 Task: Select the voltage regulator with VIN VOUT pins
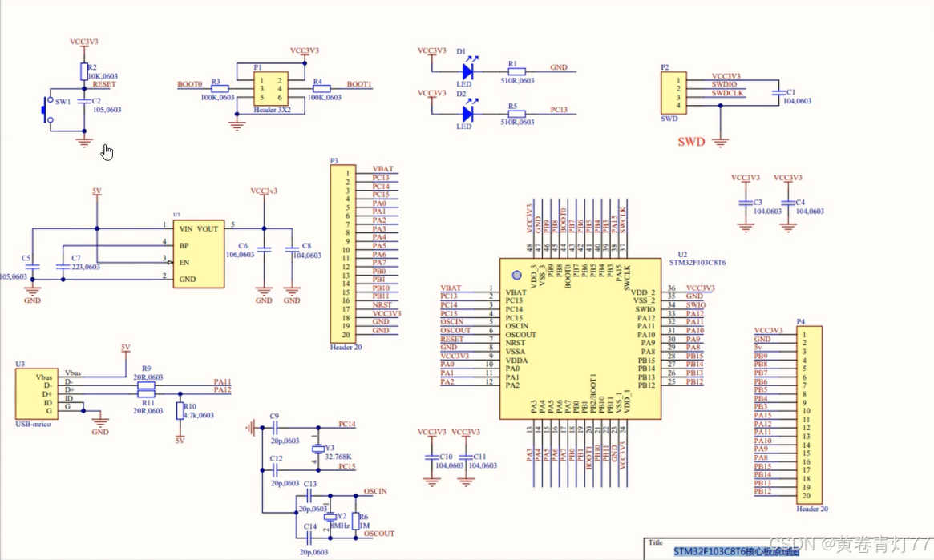pyautogui.click(x=199, y=254)
